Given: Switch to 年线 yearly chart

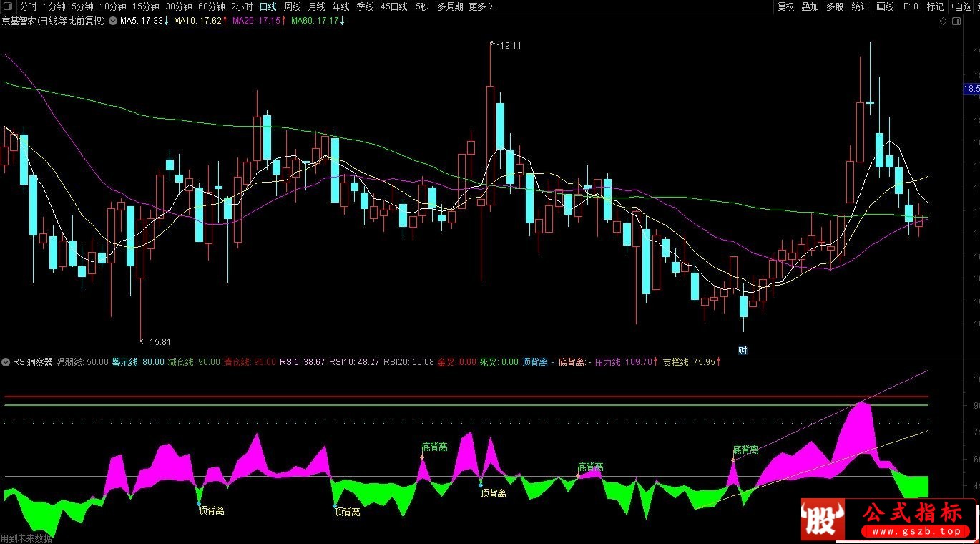Looking at the screenshot, I should coord(340,6).
